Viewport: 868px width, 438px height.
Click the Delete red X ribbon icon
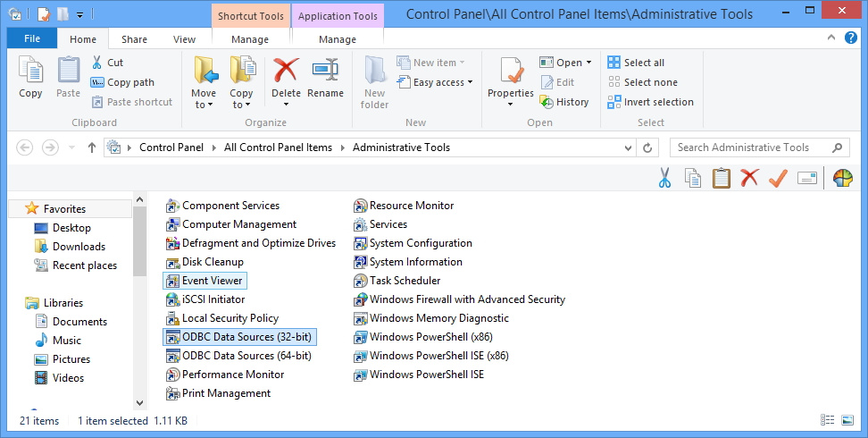click(286, 71)
